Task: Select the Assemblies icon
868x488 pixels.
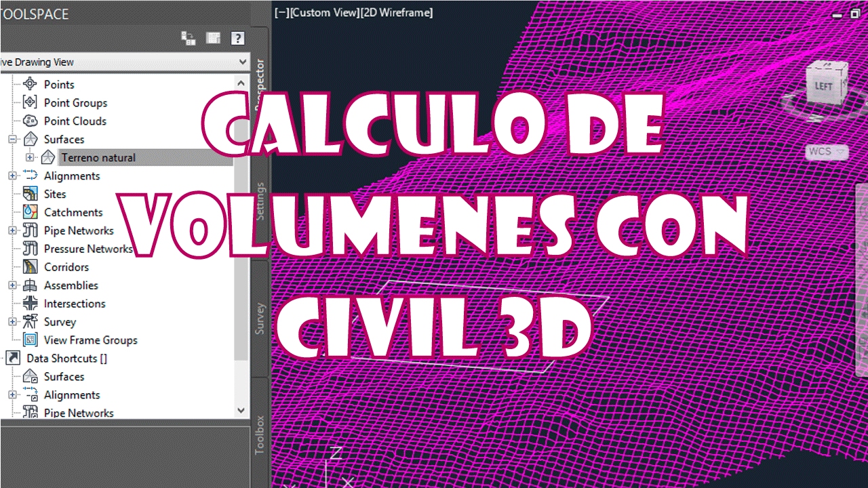Action: pyautogui.click(x=31, y=285)
